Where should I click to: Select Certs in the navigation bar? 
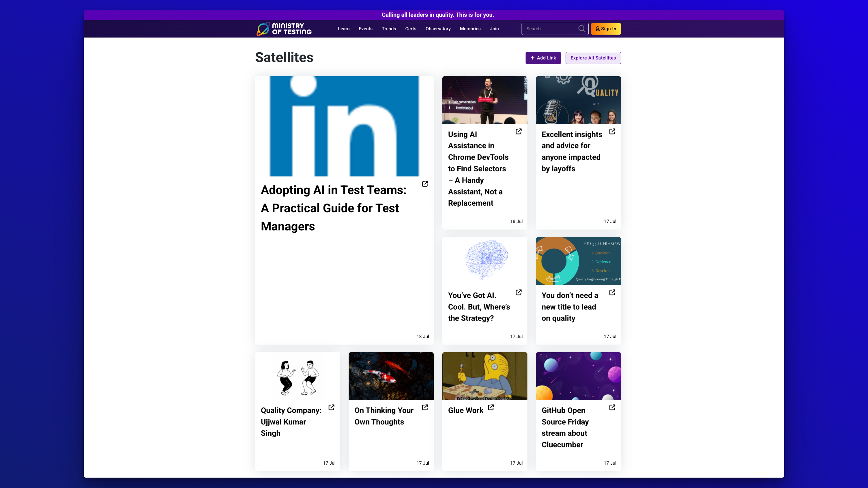pos(411,29)
